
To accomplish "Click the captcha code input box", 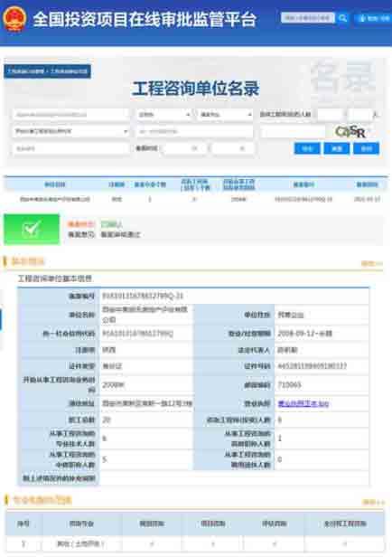I will (293, 132).
